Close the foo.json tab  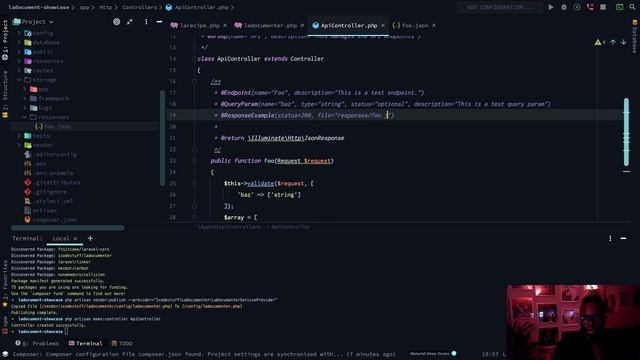tap(434, 25)
